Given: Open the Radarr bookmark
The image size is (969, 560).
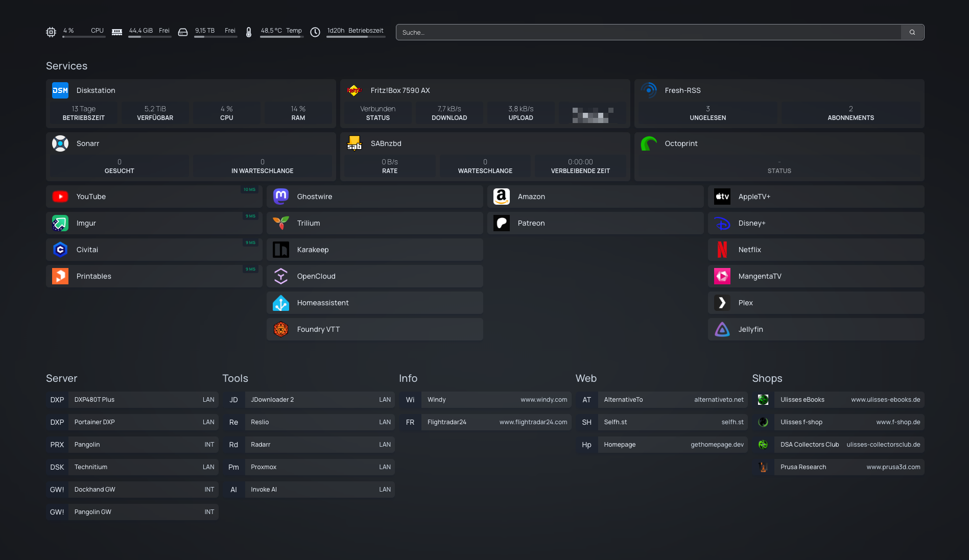Looking at the screenshot, I should 309,445.
